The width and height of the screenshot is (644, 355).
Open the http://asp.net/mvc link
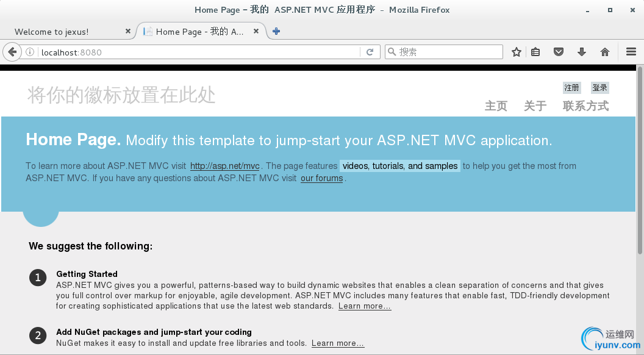click(x=224, y=166)
